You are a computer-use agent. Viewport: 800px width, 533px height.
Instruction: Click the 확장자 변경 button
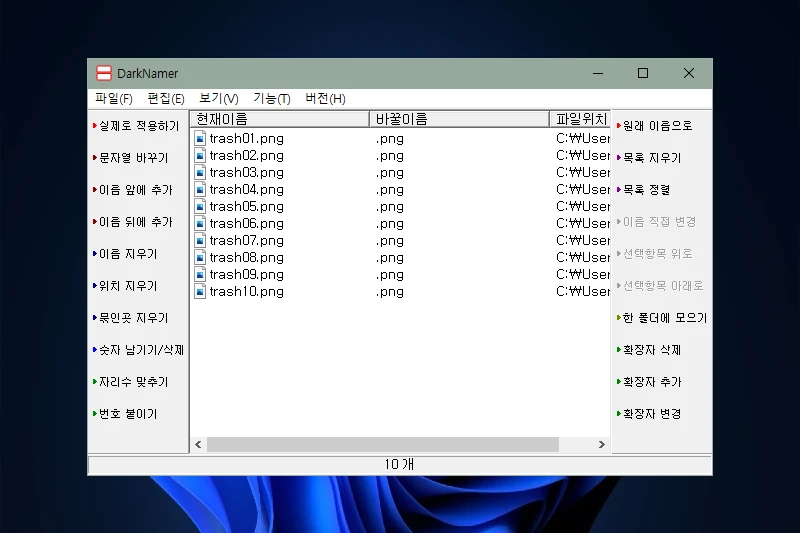[651, 414]
